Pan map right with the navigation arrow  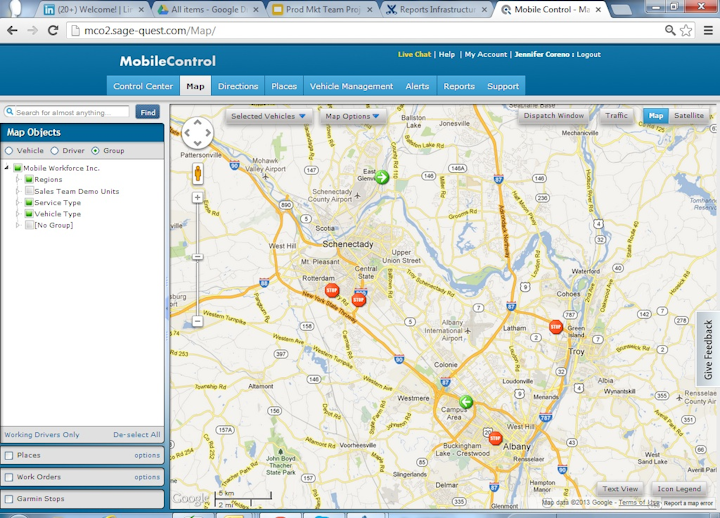click(x=208, y=133)
